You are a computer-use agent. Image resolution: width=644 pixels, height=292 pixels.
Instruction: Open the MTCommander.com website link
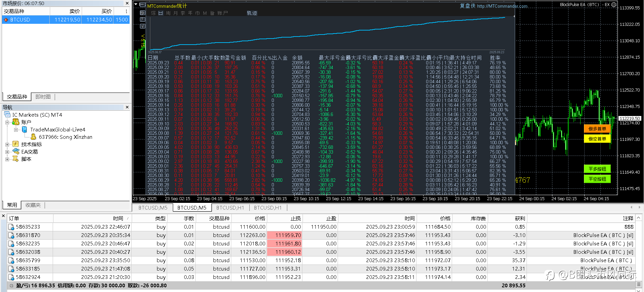[502, 6]
